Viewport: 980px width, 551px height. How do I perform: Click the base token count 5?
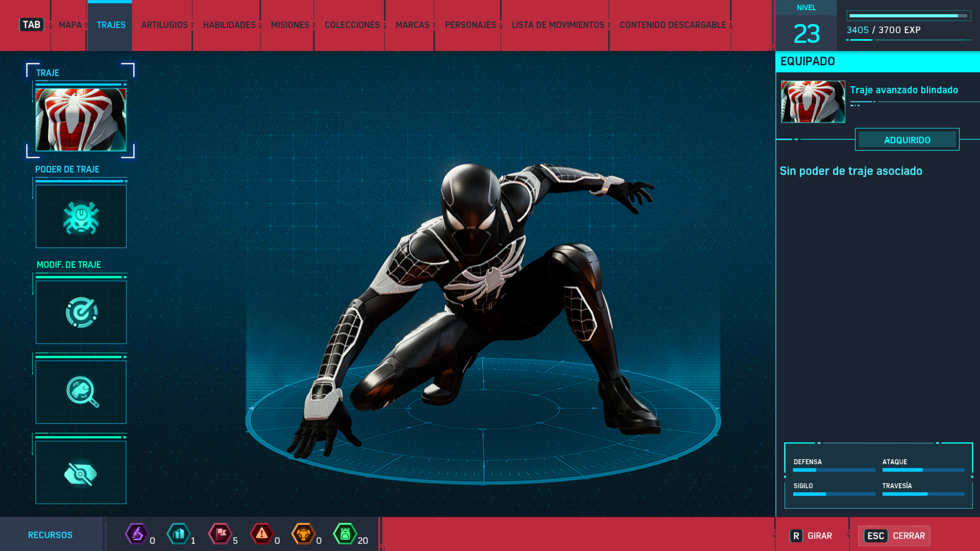tap(235, 540)
